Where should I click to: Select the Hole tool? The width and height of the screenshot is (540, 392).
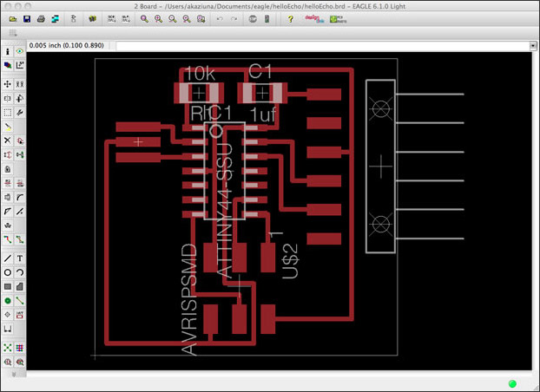click(8, 315)
